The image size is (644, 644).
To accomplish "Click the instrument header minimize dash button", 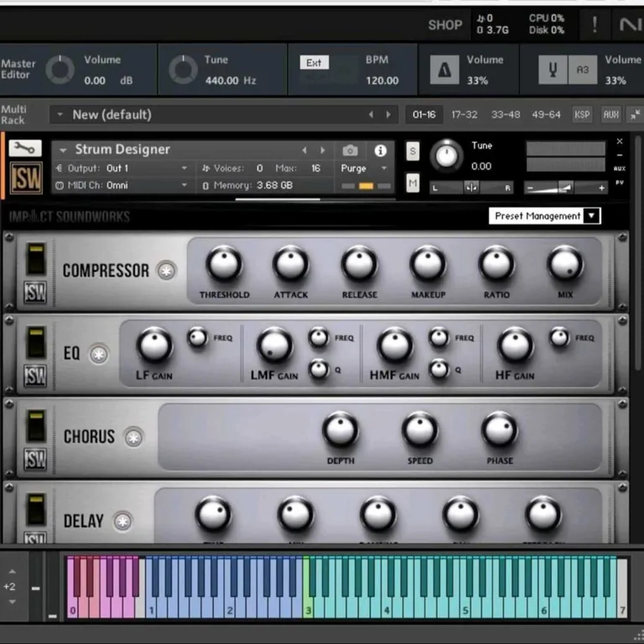I will coord(620,155).
